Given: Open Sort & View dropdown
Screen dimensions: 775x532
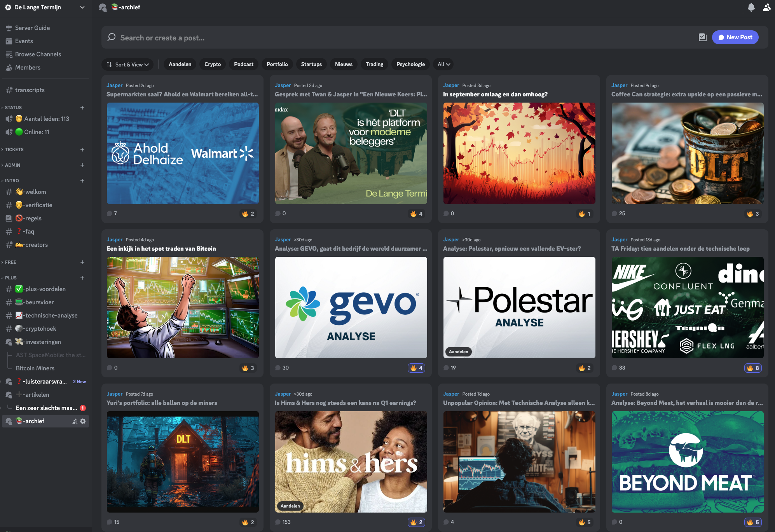Looking at the screenshot, I should (127, 65).
